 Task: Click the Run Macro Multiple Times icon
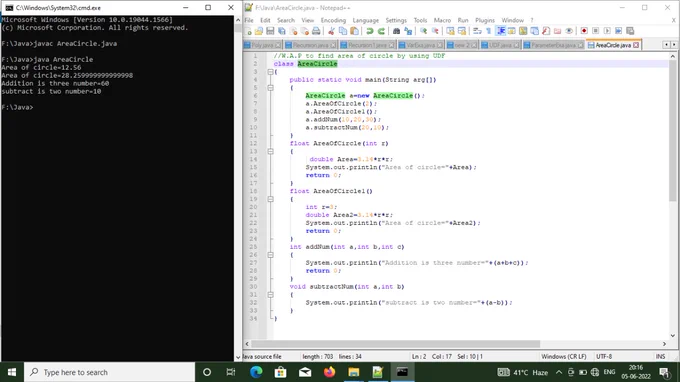click(618, 31)
